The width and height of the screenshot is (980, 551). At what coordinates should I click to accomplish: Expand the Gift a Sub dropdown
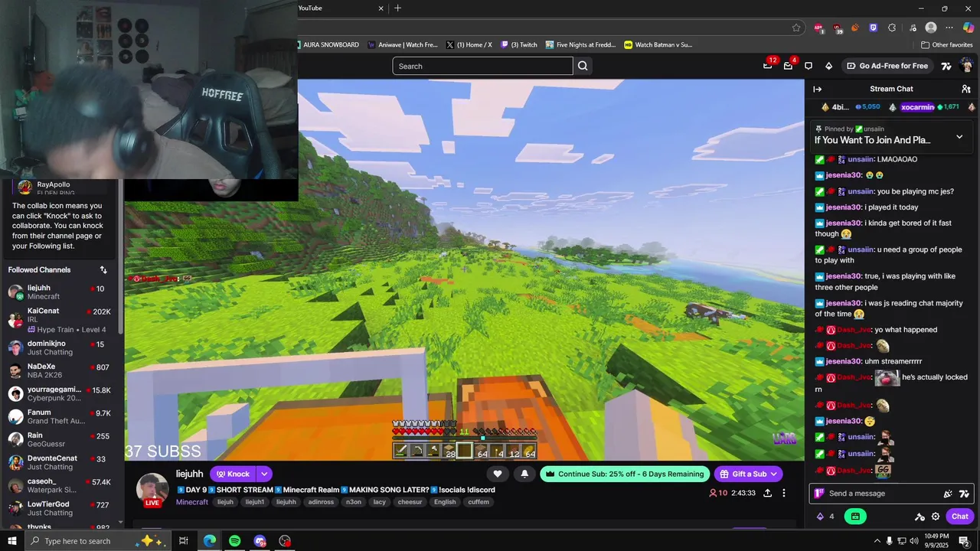(x=773, y=474)
